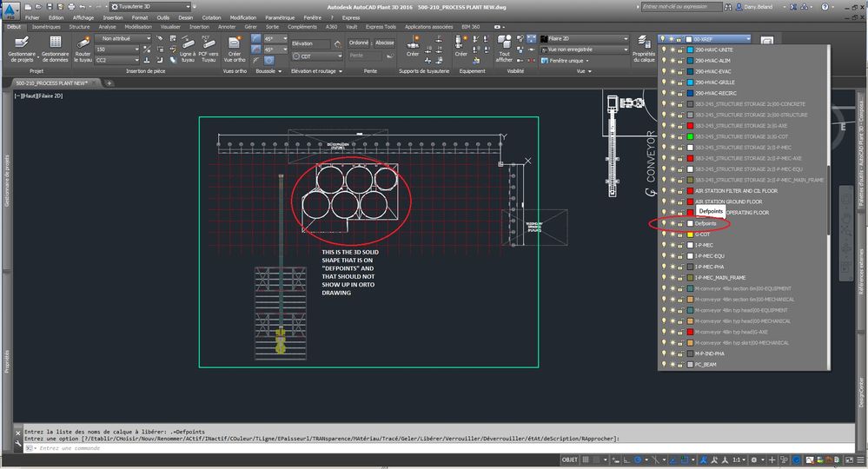Open Propriétés du calque tool
Screen dimensions: 868x469
coord(644,49)
